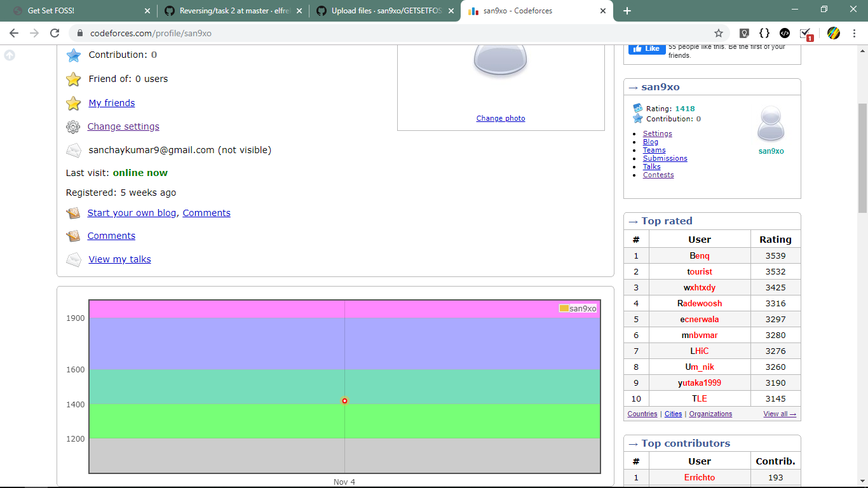
Task: Click the san9xo username under sidebar avatar
Action: coord(771,151)
